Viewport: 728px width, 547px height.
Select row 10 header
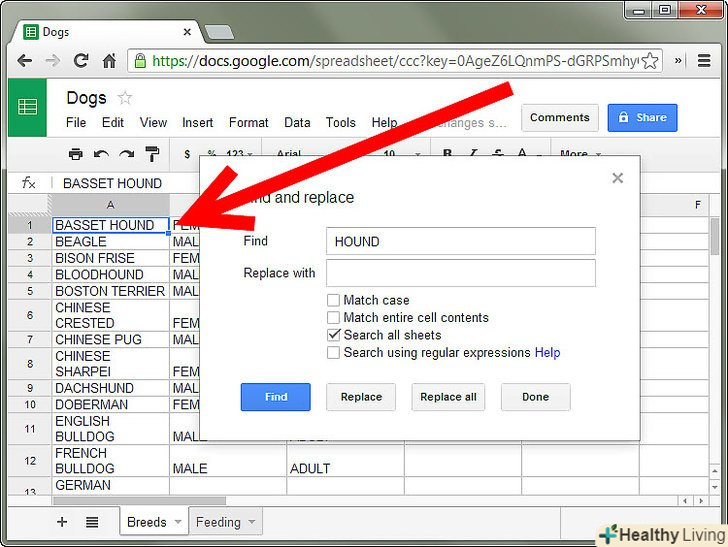tap(30, 404)
